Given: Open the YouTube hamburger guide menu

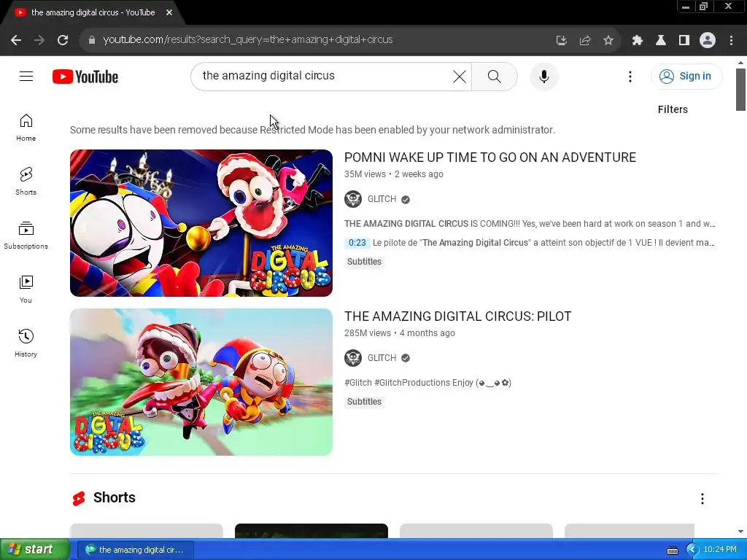Looking at the screenshot, I should pyautogui.click(x=26, y=76).
